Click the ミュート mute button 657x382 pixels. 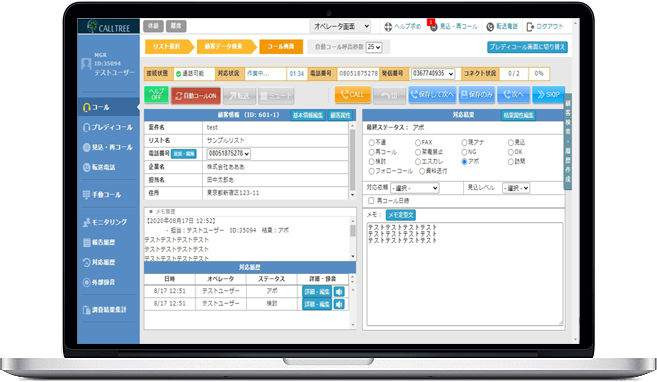click(277, 96)
